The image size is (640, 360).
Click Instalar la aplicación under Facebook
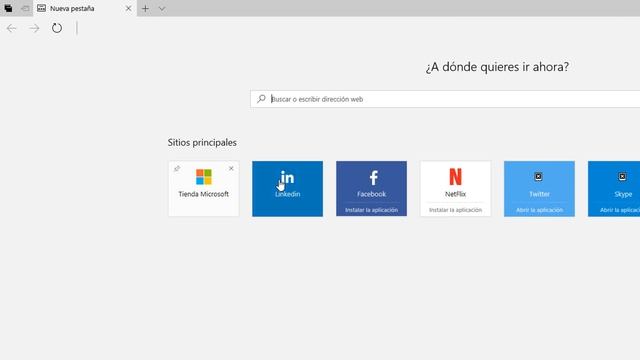point(371,210)
